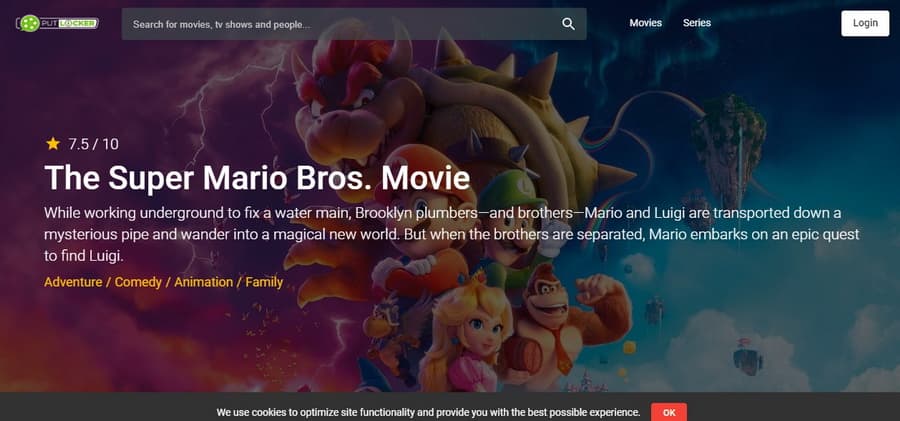900x421 pixels.
Task: Click the movie synopsis paragraph
Action: point(452,234)
